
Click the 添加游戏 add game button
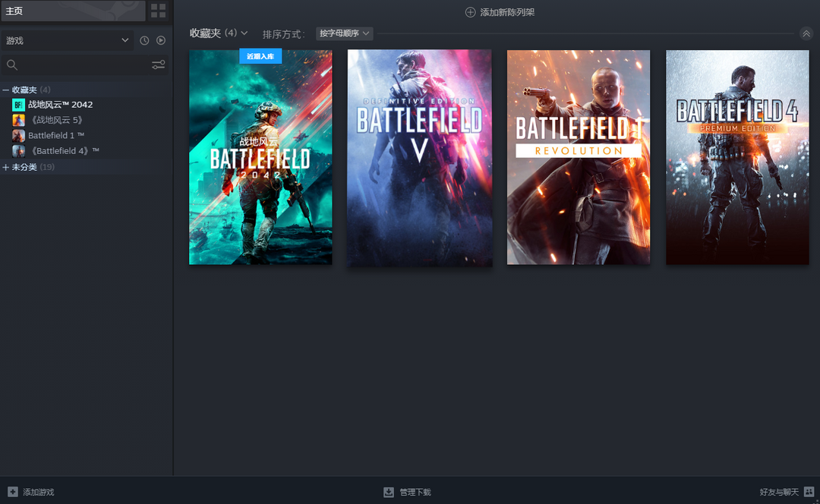click(x=31, y=492)
